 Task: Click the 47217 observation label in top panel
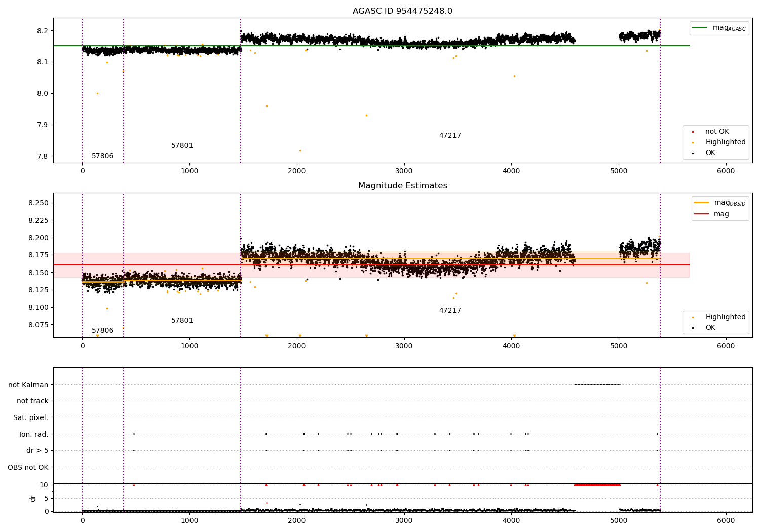[x=450, y=136]
